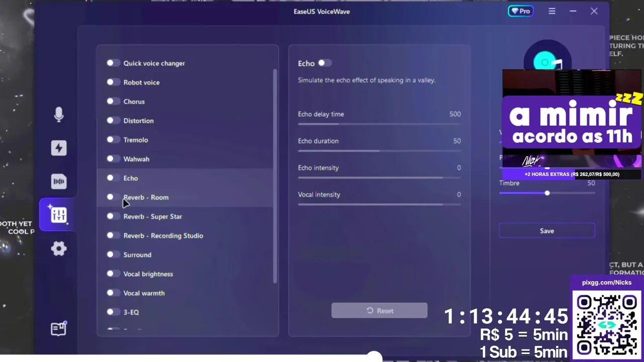Click the QR code overlay image

point(607,325)
